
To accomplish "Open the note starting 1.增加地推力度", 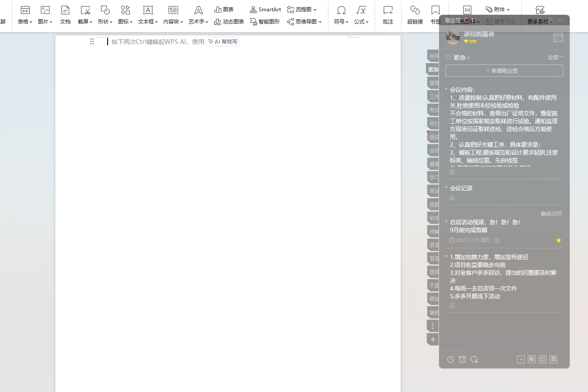I will [503, 277].
